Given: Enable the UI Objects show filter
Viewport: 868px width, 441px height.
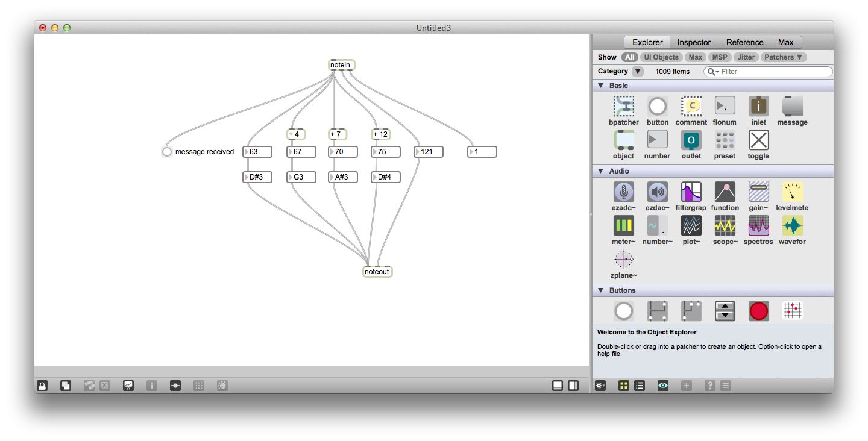Looking at the screenshot, I should point(661,57).
